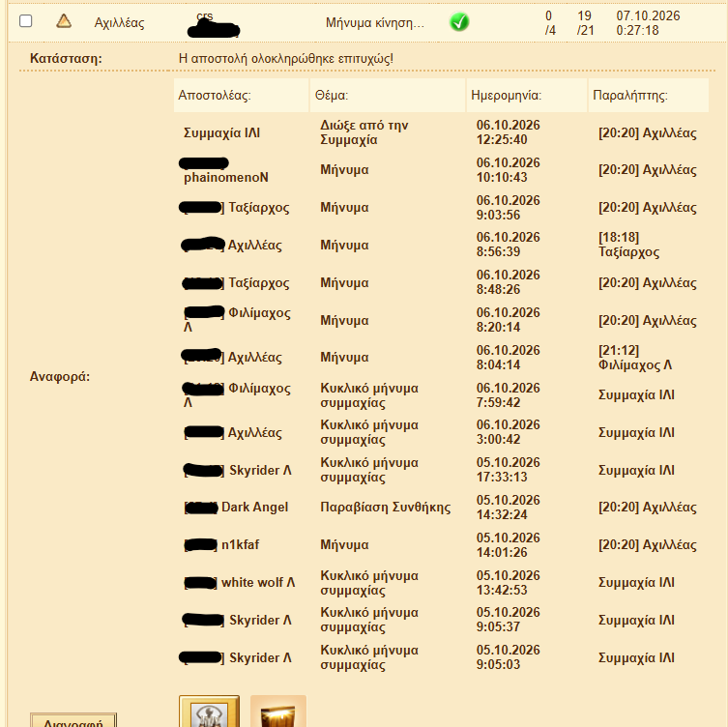Click sender Skyrider Λ in the 9:05:03 row
This screenshot has width=728, height=727.
(x=260, y=657)
